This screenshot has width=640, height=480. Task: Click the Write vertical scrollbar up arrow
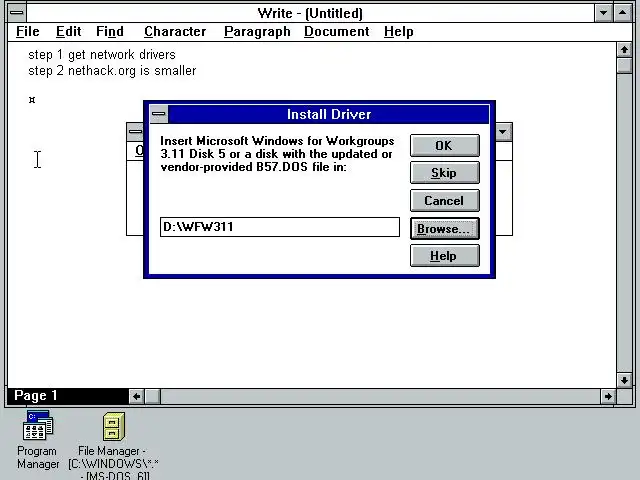click(x=624, y=50)
